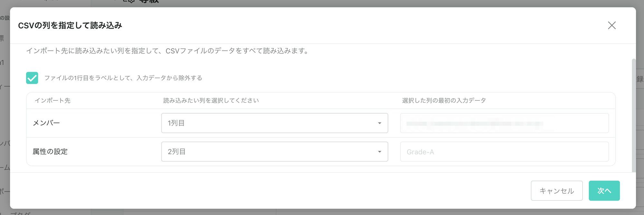Viewport: 644px width, 215px height.
Task: Toggle the first-row-as-label checkbox
Action: (x=32, y=78)
